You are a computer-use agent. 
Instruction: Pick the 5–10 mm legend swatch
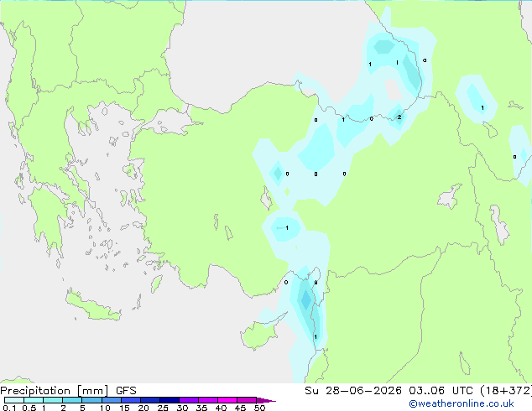tap(91, 400)
